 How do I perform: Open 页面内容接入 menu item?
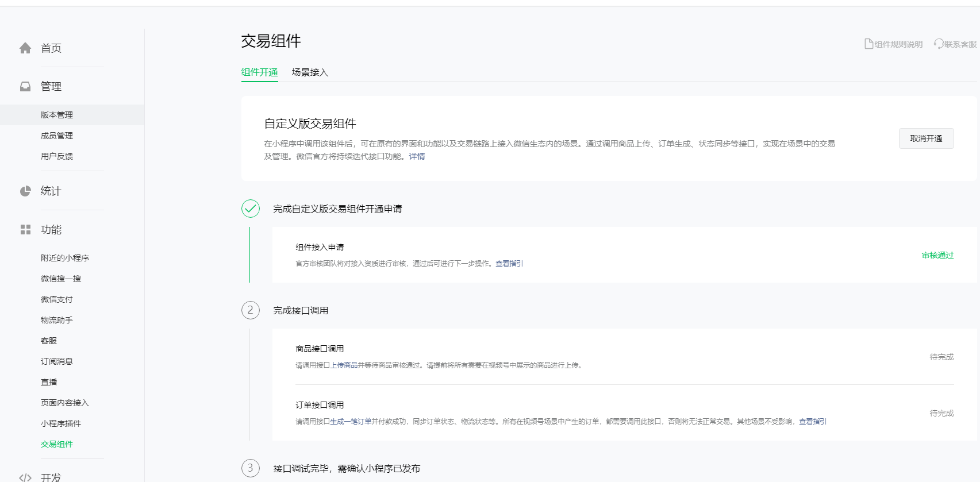[65, 403]
